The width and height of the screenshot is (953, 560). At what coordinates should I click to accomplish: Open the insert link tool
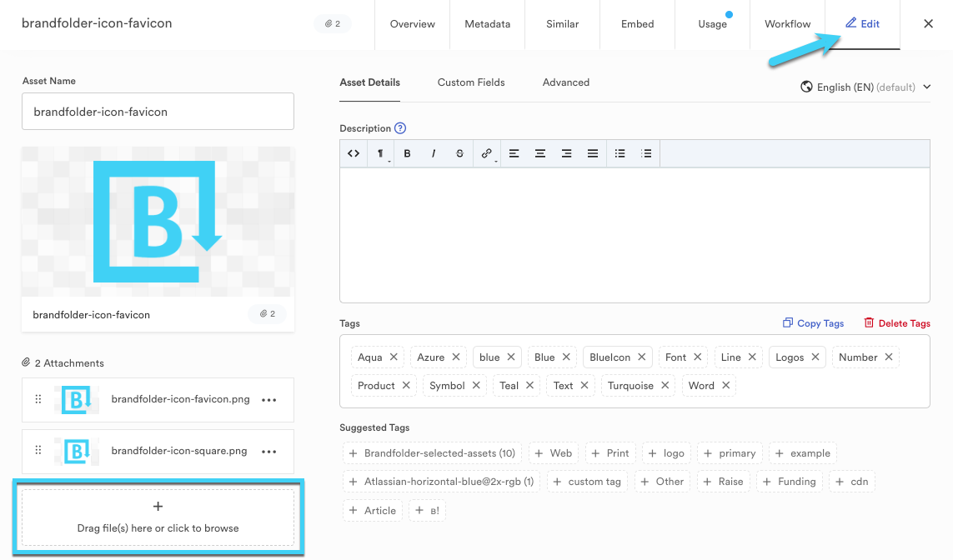[x=487, y=153]
